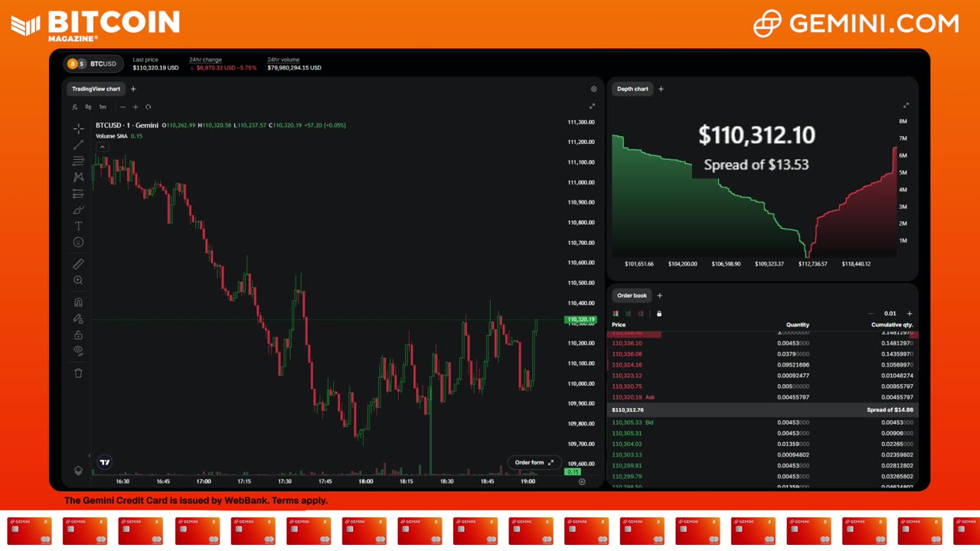Select the trend line drawing tool
980x551 pixels.
[x=78, y=144]
